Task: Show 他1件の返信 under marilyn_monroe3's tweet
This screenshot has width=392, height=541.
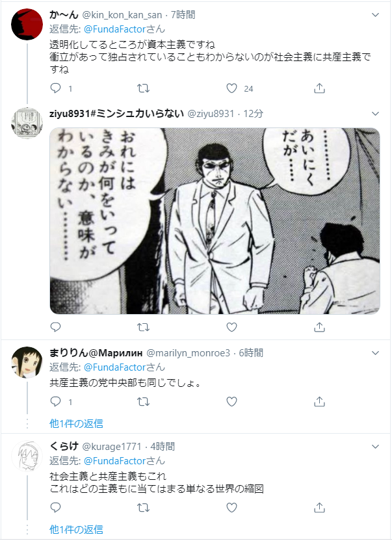Action: click(76, 423)
